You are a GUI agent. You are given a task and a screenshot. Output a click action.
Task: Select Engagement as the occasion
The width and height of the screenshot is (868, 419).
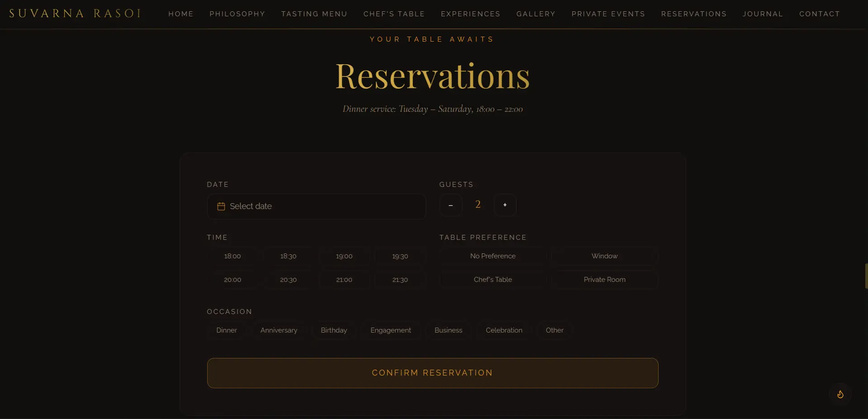[390, 330]
